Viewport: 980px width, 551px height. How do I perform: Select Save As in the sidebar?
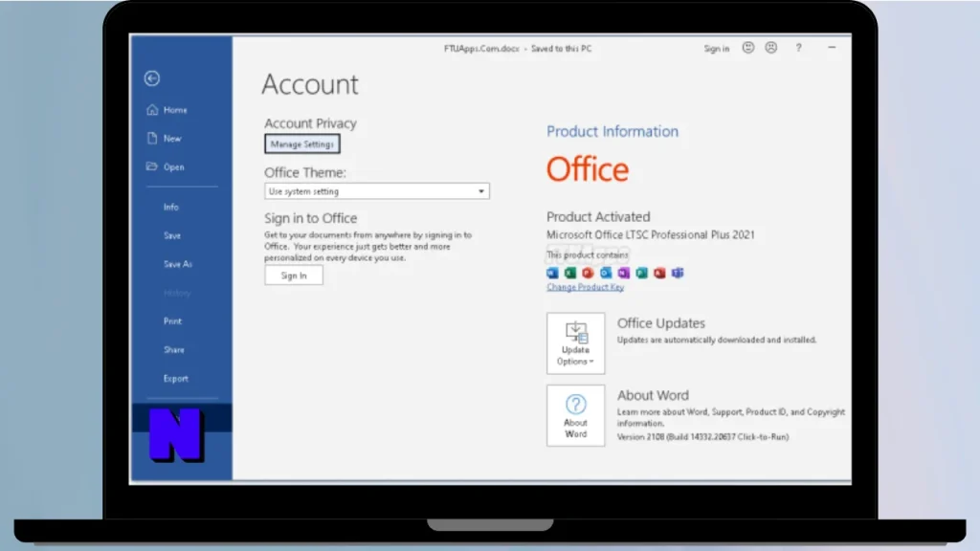click(x=178, y=264)
